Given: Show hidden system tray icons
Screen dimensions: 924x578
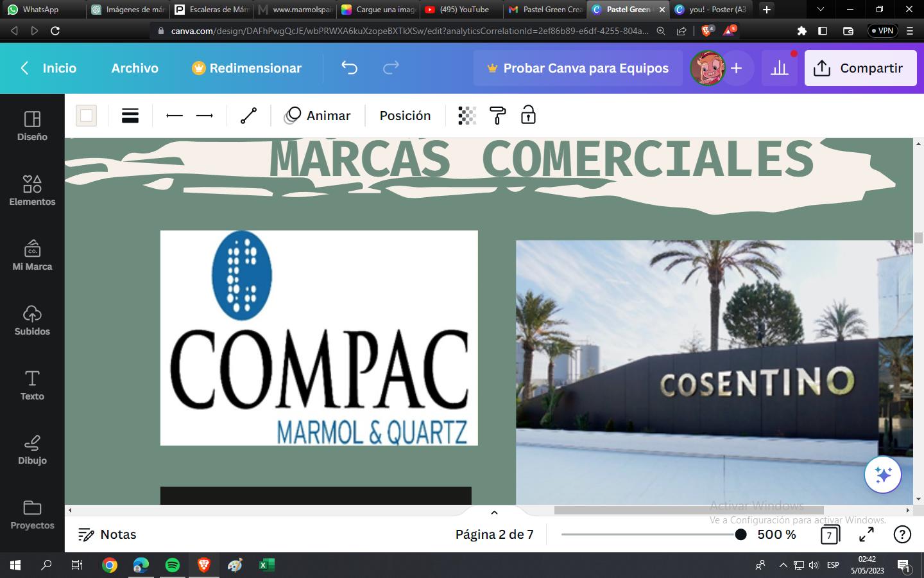Looking at the screenshot, I should tap(783, 565).
